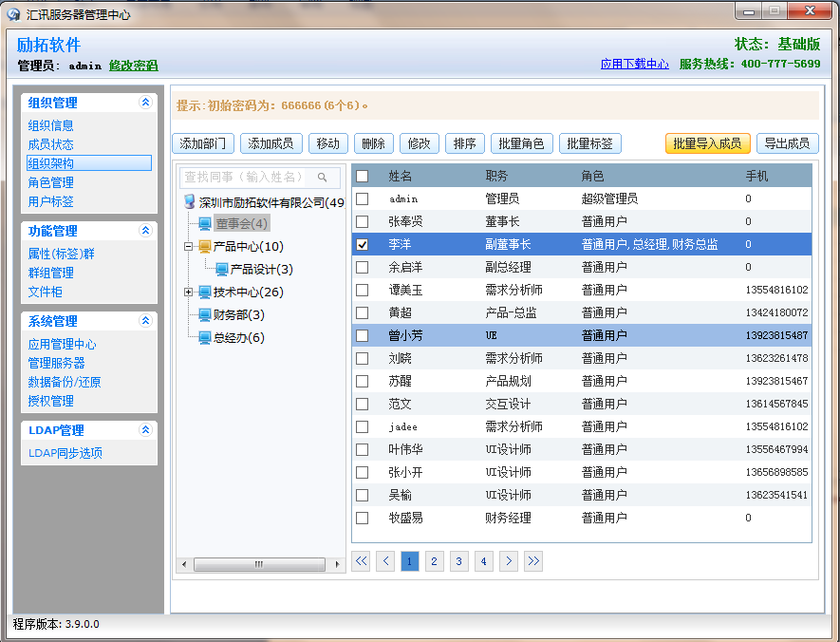Click the 技术中心 department icon
The height and width of the screenshot is (642, 840).
coord(205,293)
